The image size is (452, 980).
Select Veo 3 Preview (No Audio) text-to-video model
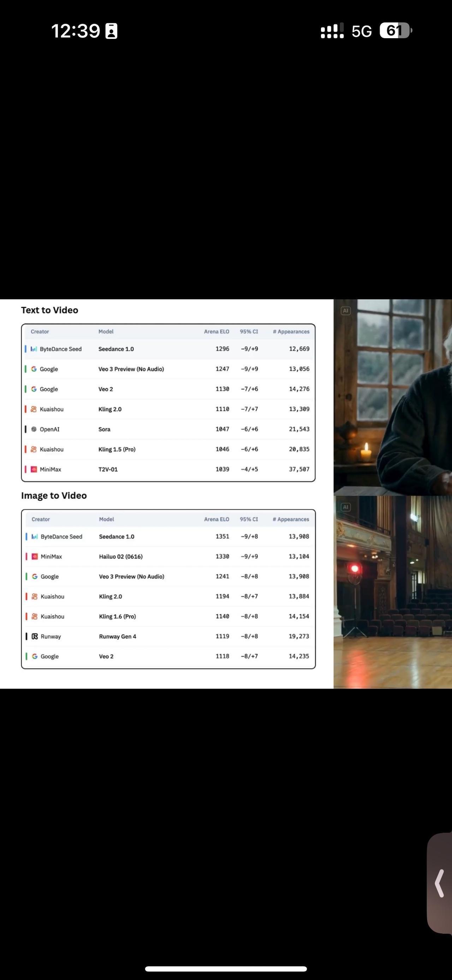131,369
